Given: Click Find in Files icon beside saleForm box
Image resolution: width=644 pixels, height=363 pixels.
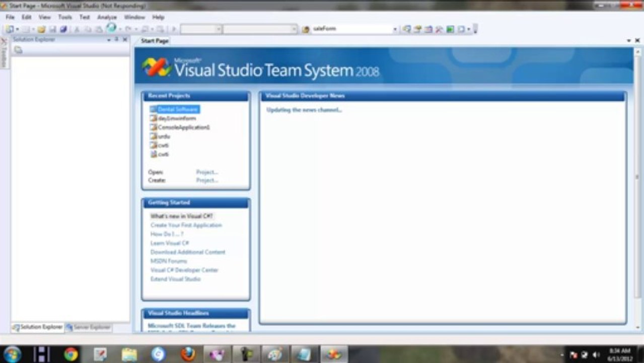Looking at the screenshot, I should click(x=305, y=29).
